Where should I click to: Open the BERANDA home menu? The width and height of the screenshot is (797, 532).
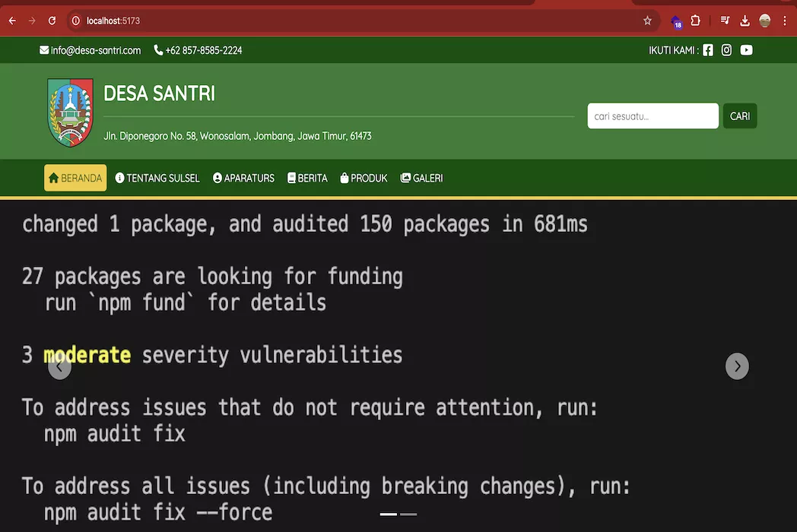coord(75,178)
